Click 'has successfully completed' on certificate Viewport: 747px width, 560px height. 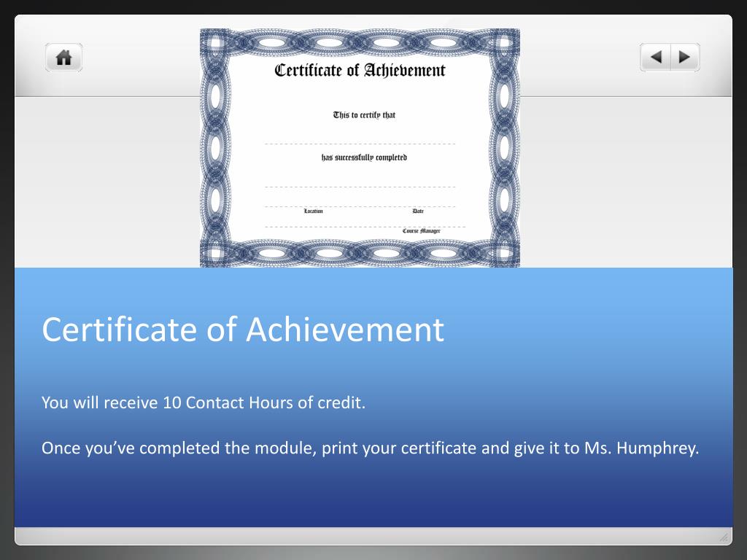(x=364, y=157)
